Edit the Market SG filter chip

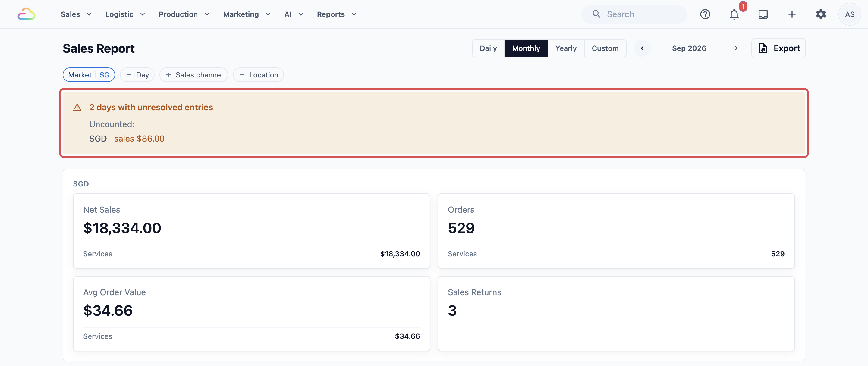tap(89, 75)
